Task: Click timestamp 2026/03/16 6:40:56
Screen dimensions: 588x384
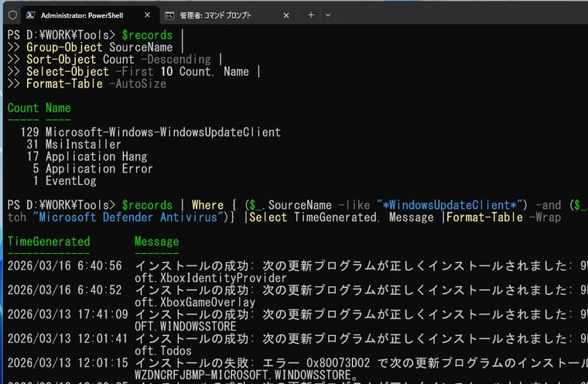Action: (65, 266)
